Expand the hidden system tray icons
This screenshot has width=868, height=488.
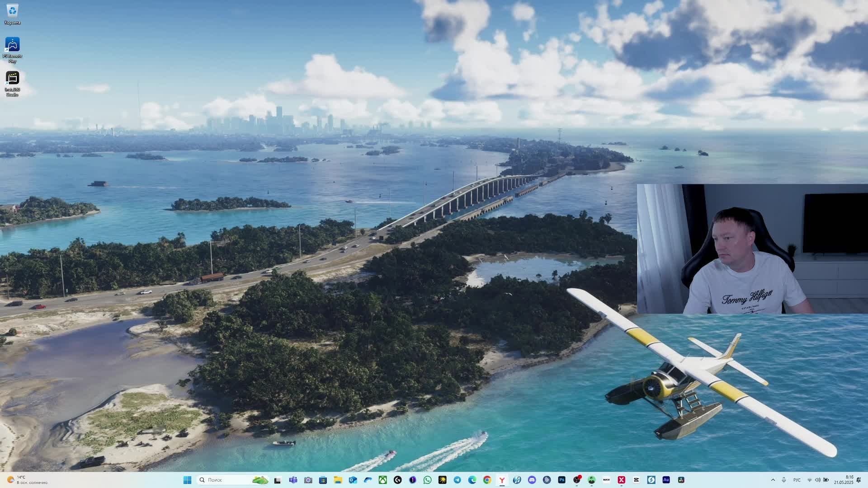[773, 480]
